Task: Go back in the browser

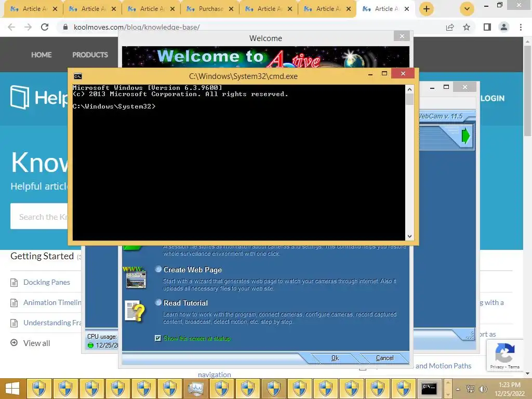Action: pos(11,27)
